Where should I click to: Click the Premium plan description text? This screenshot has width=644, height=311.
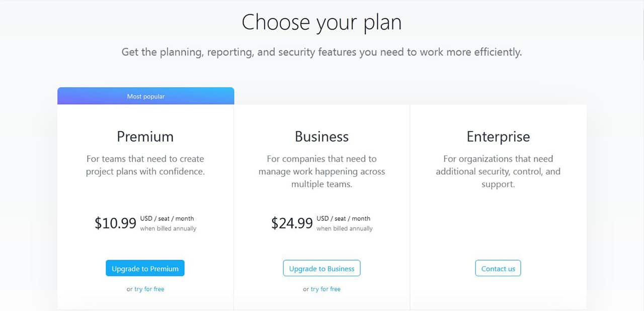145,165
